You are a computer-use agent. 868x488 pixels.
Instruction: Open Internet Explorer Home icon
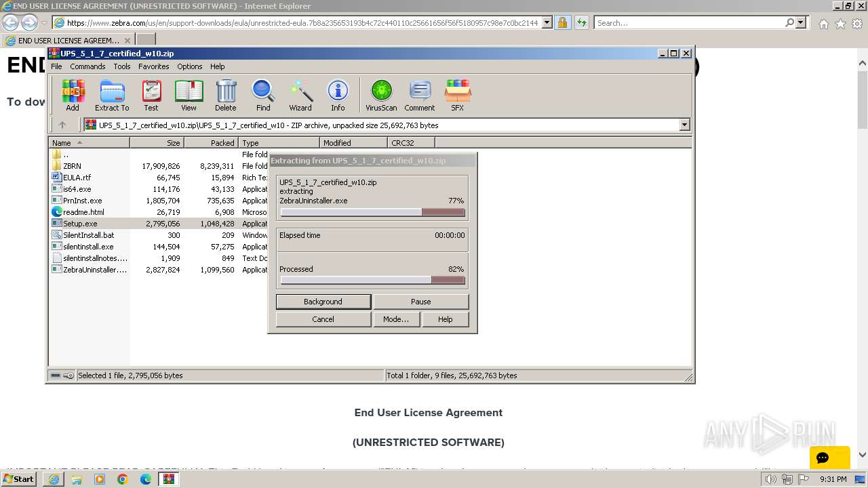823,24
